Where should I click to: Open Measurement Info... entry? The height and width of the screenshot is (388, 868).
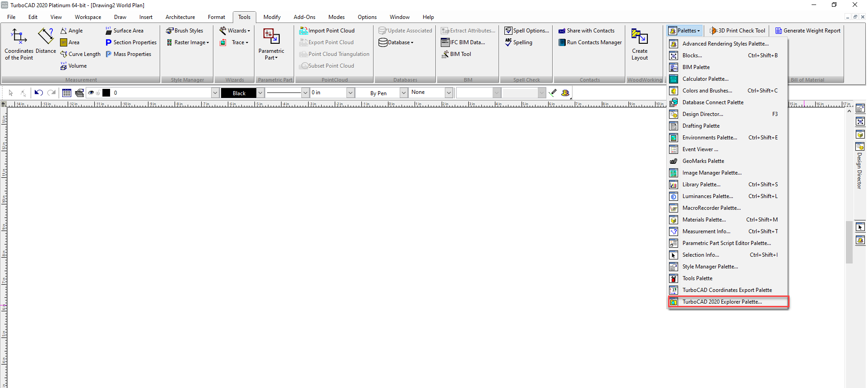(728, 231)
